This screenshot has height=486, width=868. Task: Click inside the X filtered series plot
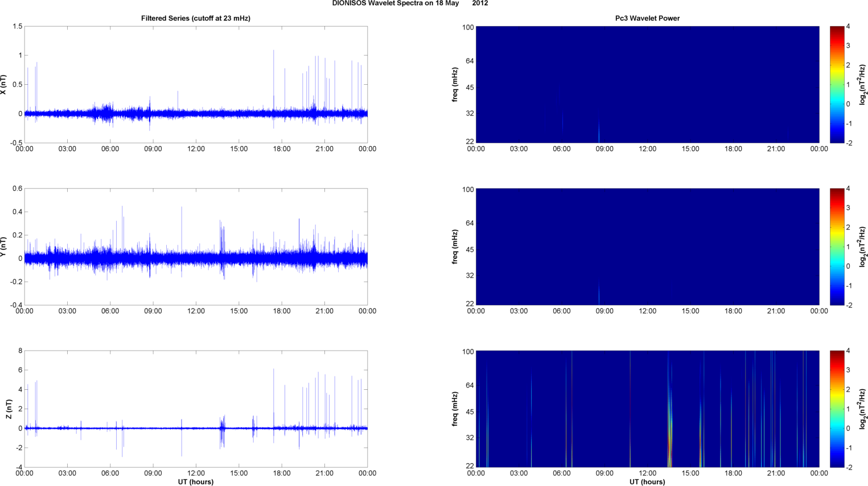tap(196, 84)
